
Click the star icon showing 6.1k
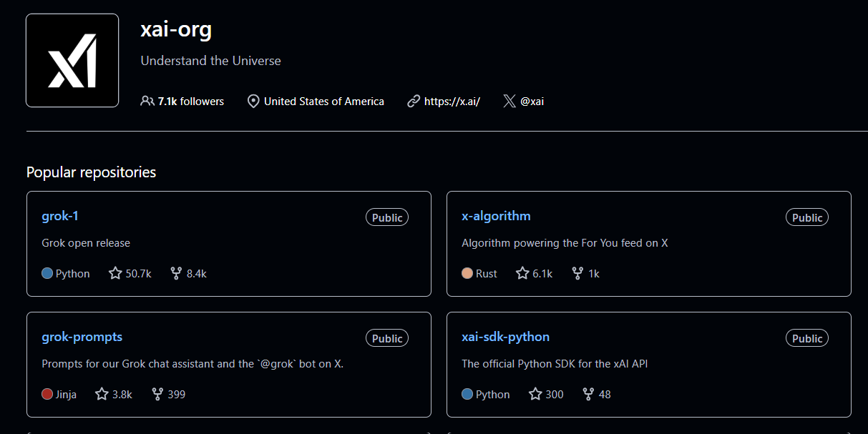click(x=522, y=273)
